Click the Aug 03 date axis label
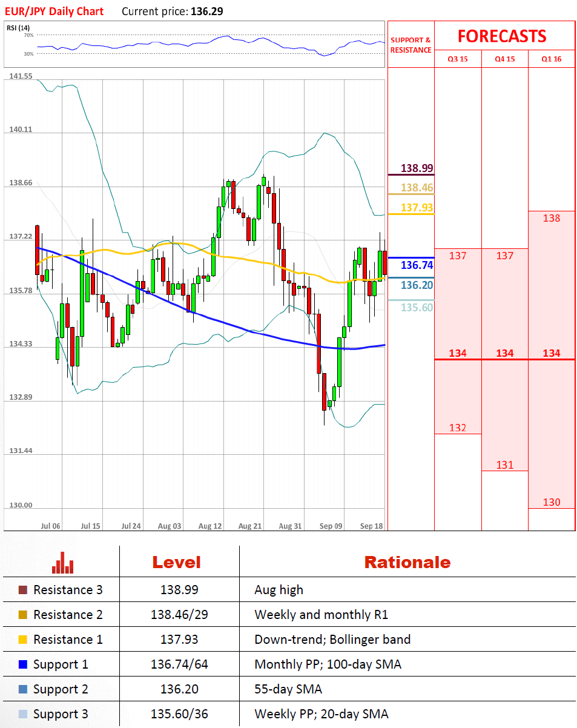Viewport: 577px width, 728px height. (x=170, y=526)
